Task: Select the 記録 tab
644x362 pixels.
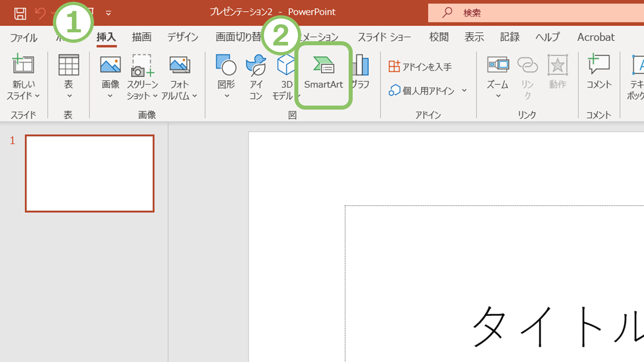Action: click(510, 37)
